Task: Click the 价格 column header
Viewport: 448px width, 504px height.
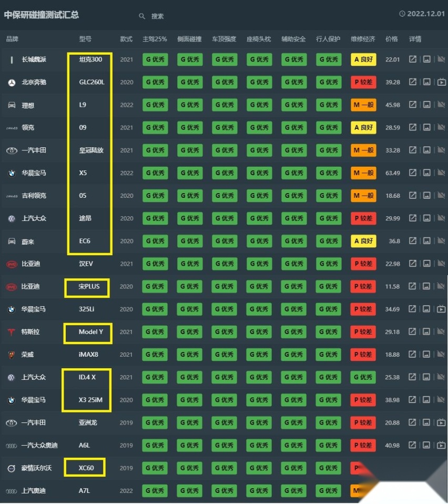Action: (x=392, y=39)
